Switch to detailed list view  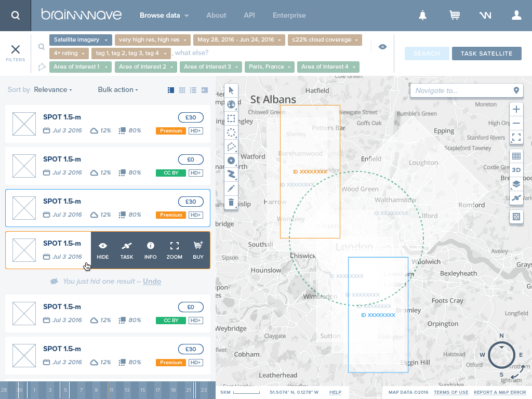pyautogui.click(x=171, y=90)
